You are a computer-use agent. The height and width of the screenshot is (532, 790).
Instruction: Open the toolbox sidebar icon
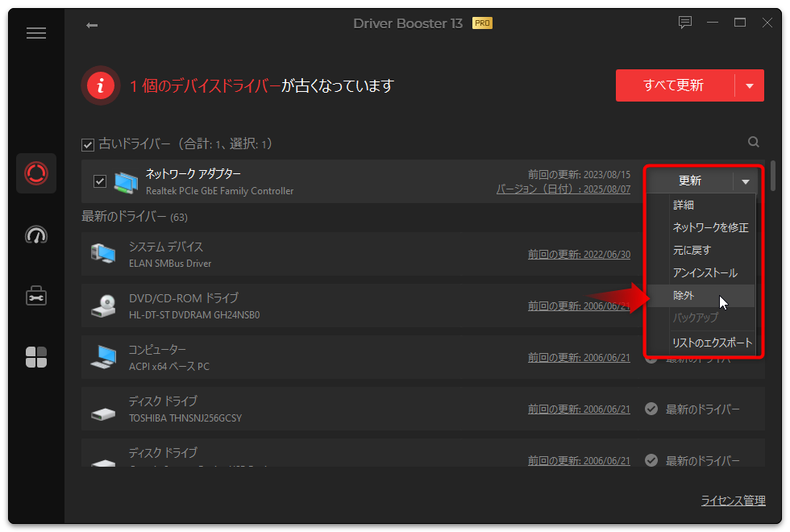pyautogui.click(x=36, y=296)
